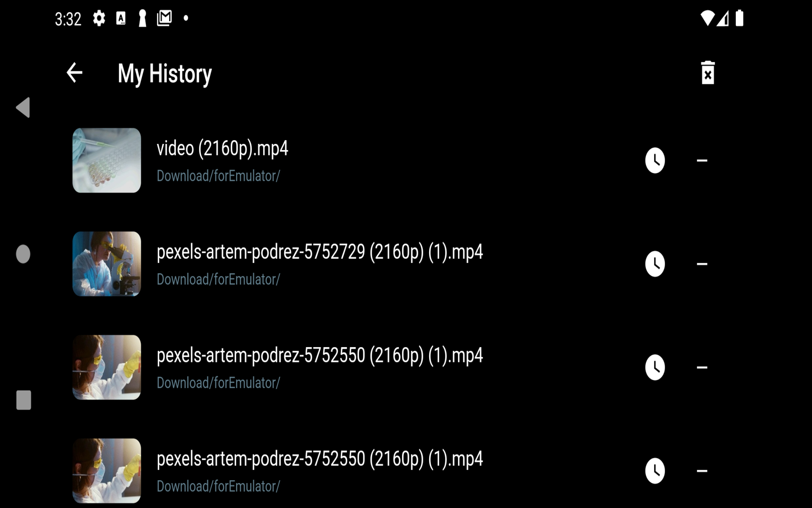Click the dash beside pexels-artem-podrez-5752729 entry
Screen dimensions: 812x508
coord(702,264)
